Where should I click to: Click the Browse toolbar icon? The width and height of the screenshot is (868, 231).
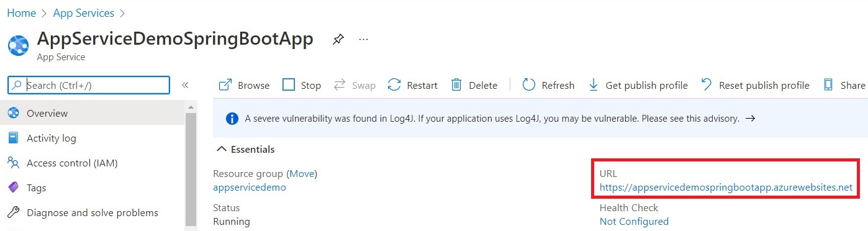(x=225, y=85)
